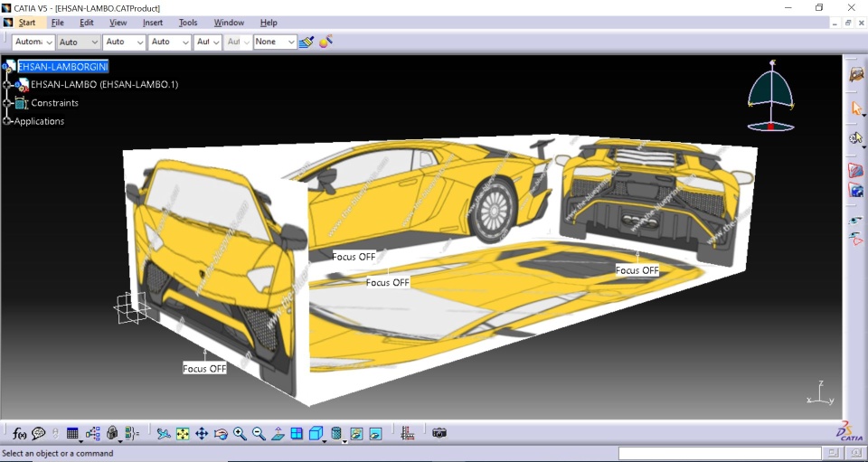868x462 pixels.
Task: Toggle Swap visible space icon
Action: pyautogui.click(x=375, y=434)
